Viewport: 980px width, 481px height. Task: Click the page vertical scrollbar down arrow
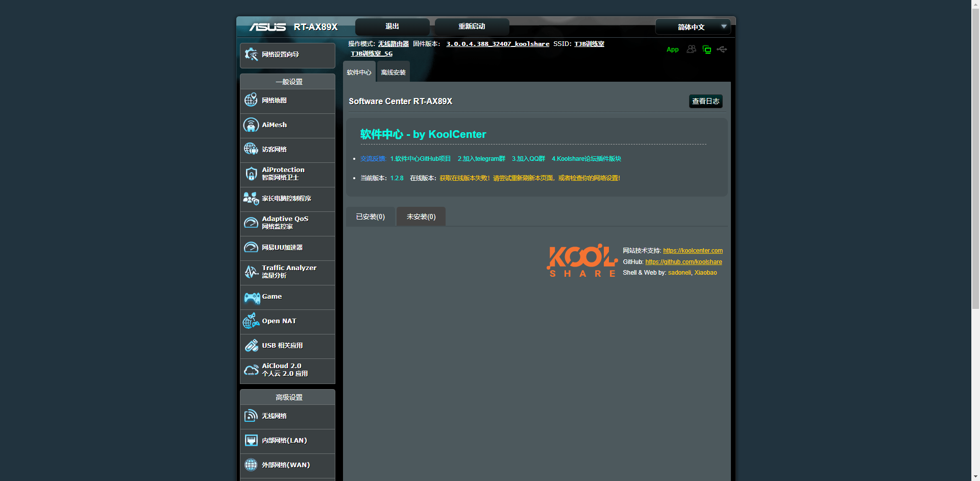point(975,476)
